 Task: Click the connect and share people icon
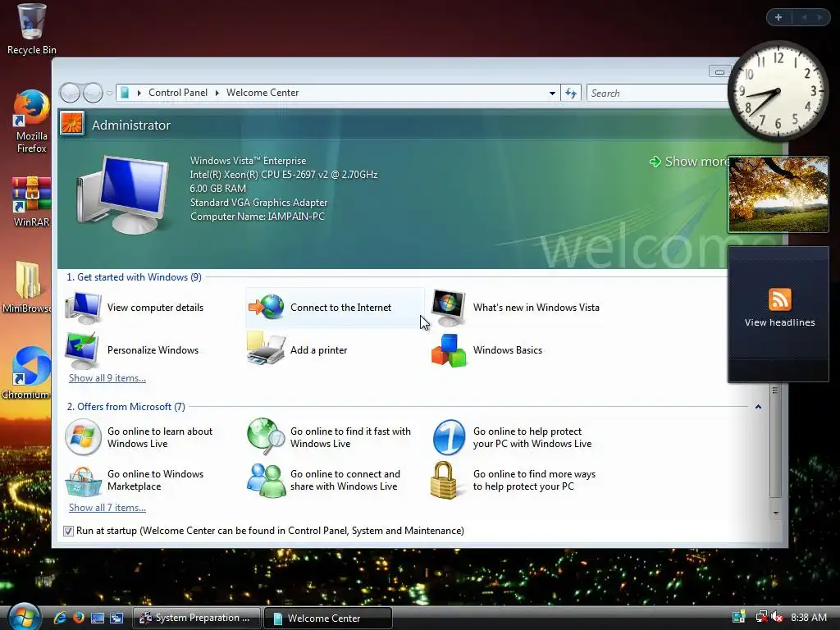click(x=266, y=481)
